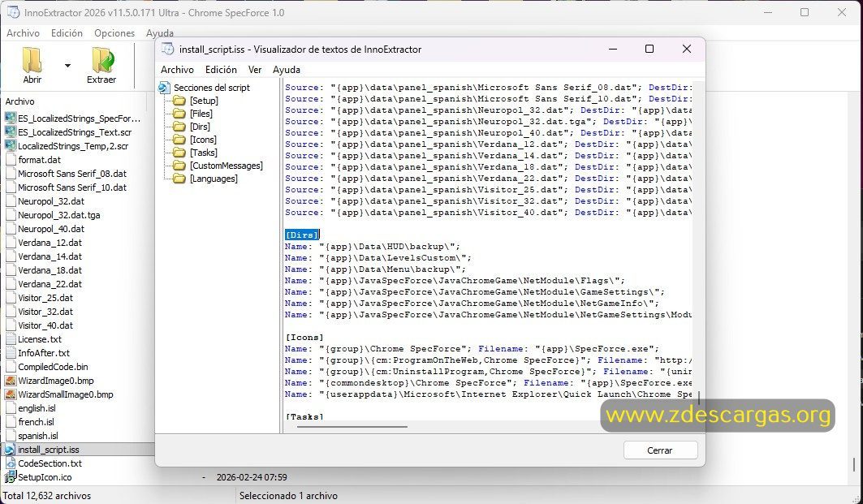Open the Edición menu in main window
863x504 pixels.
67,33
